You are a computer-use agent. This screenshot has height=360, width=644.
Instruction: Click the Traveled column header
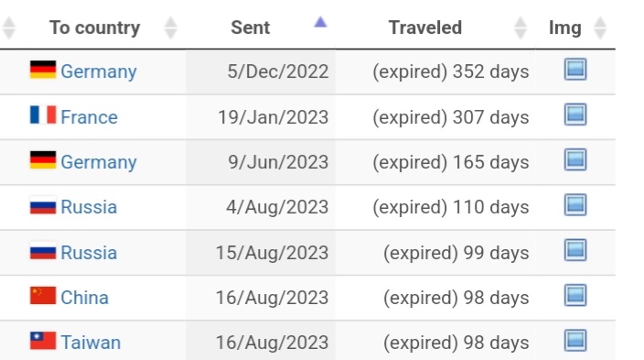[425, 28]
